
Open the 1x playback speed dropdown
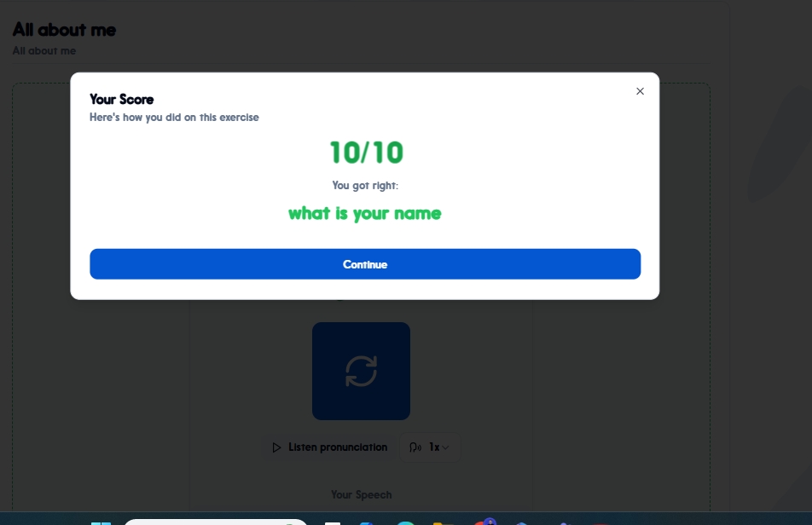430,447
